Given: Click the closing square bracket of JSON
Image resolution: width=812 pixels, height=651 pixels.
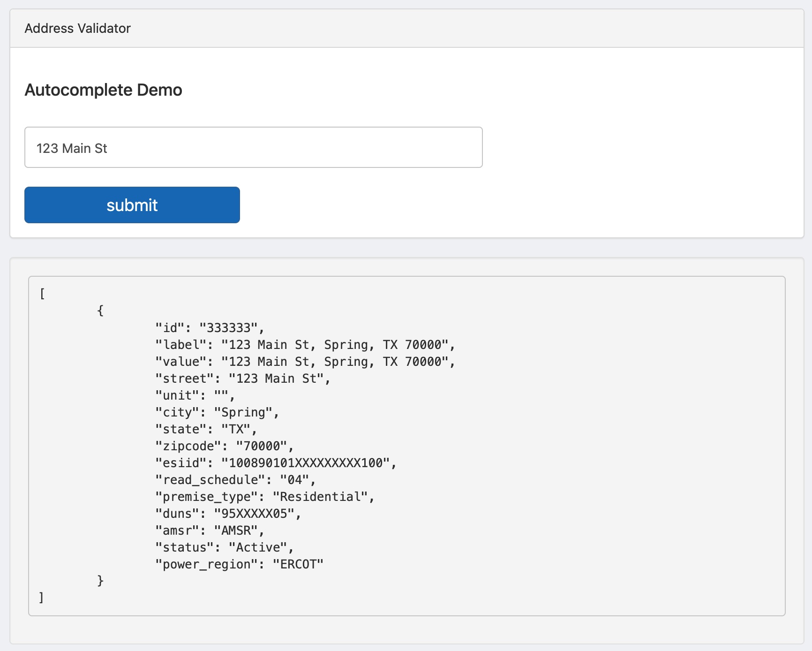Looking at the screenshot, I should pyautogui.click(x=42, y=598).
